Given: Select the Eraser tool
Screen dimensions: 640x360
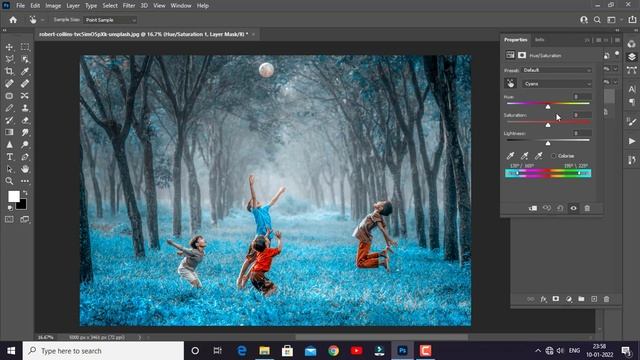Looking at the screenshot, I should click(x=25, y=120).
